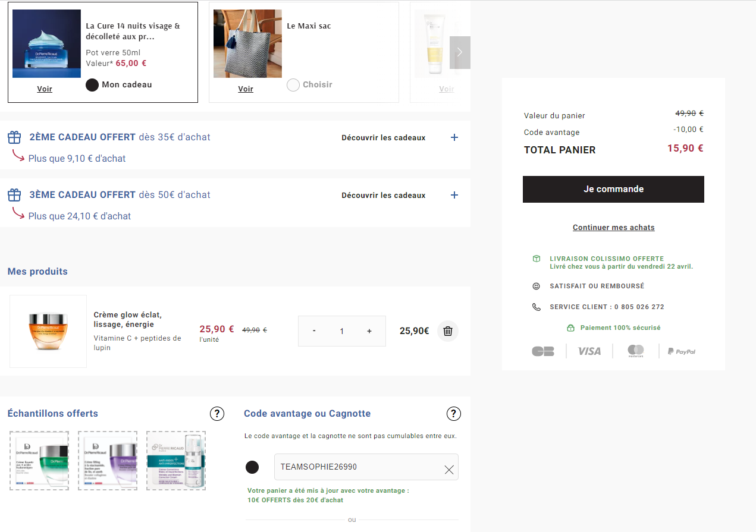Image resolution: width=756 pixels, height=532 pixels.
Task: Open help icon for Échantillons offerts
Action: tap(217, 414)
